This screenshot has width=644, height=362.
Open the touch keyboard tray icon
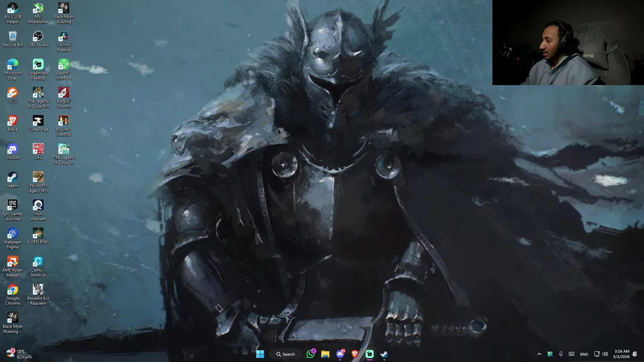[x=572, y=354]
